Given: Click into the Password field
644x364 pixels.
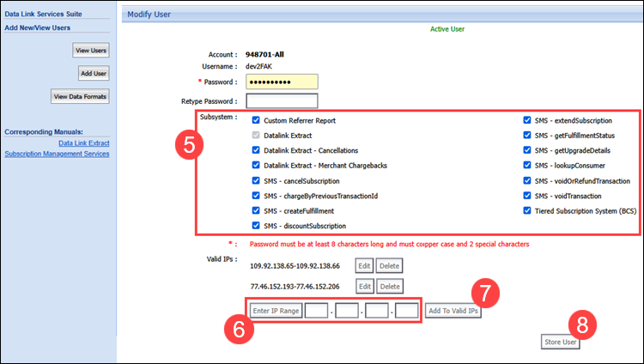Looking at the screenshot, I should pyautogui.click(x=282, y=82).
